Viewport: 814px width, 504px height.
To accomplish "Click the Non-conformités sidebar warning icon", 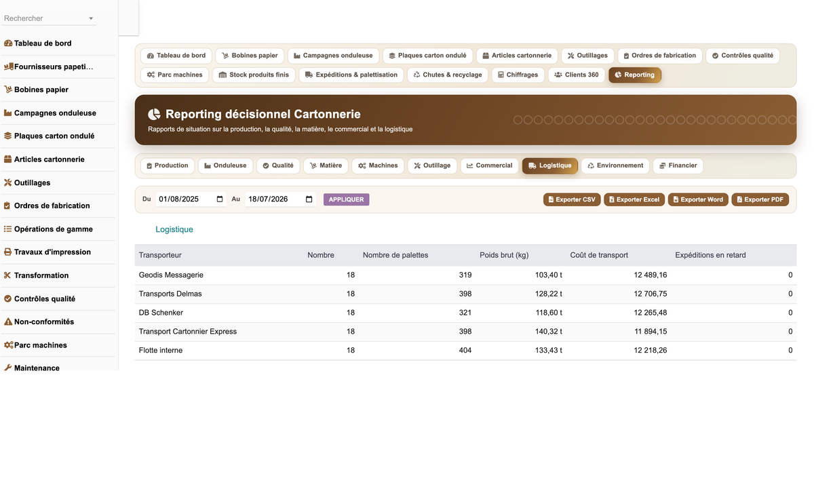I will point(8,322).
